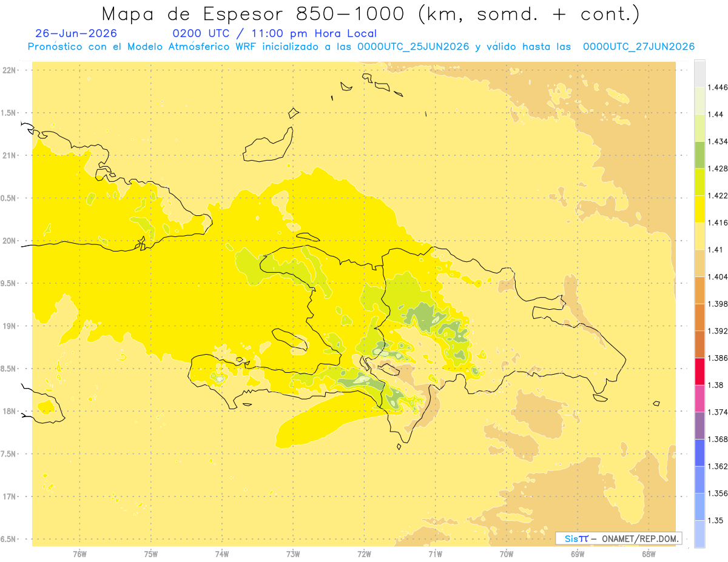The height and width of the screenshot is (562, 728).
Task: Click colorbar value "1.35"
Action: (716, 521)
